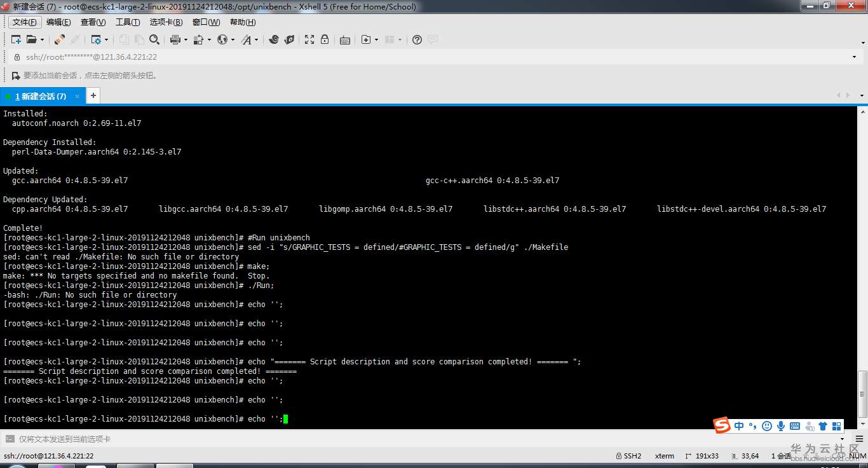Click the tab bar left navigation arrow
868x468 pixels.
839,95
